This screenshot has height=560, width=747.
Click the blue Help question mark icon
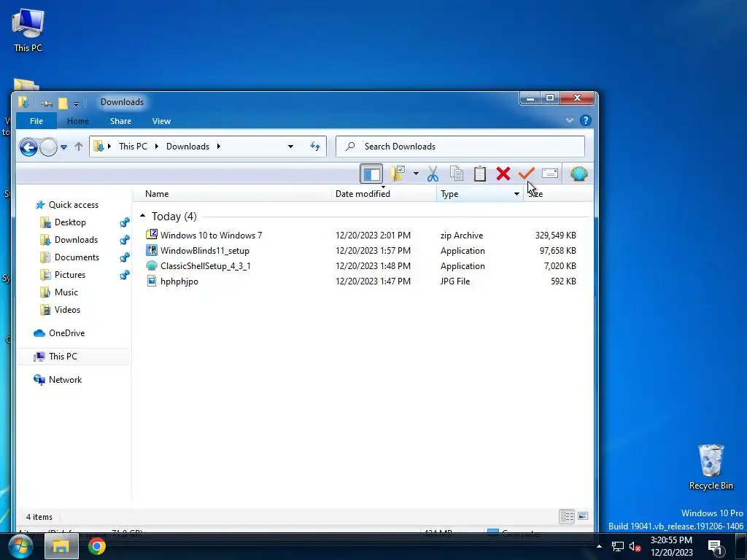[x=586, y=120]
